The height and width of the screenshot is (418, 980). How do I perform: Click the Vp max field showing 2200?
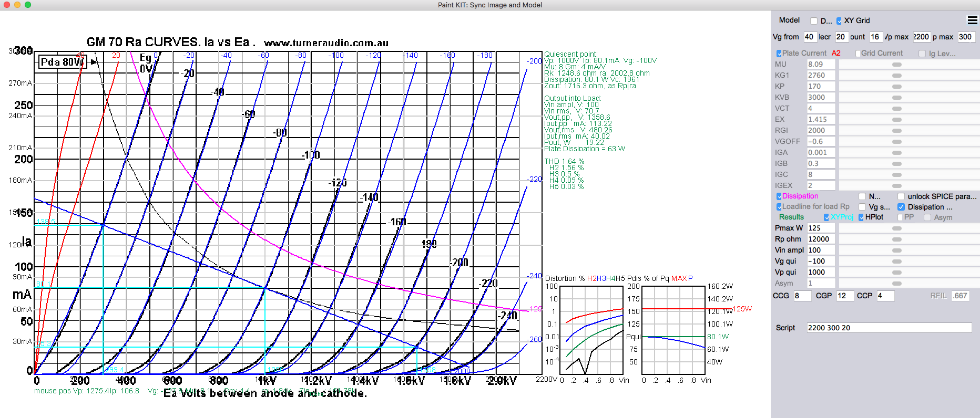[922, 37]
